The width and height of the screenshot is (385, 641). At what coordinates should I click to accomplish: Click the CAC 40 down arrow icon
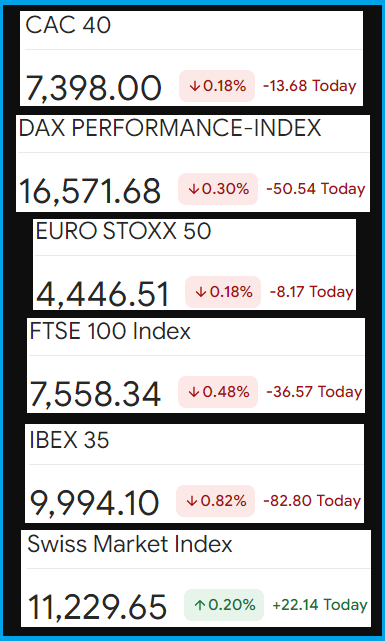pos(195,86)
